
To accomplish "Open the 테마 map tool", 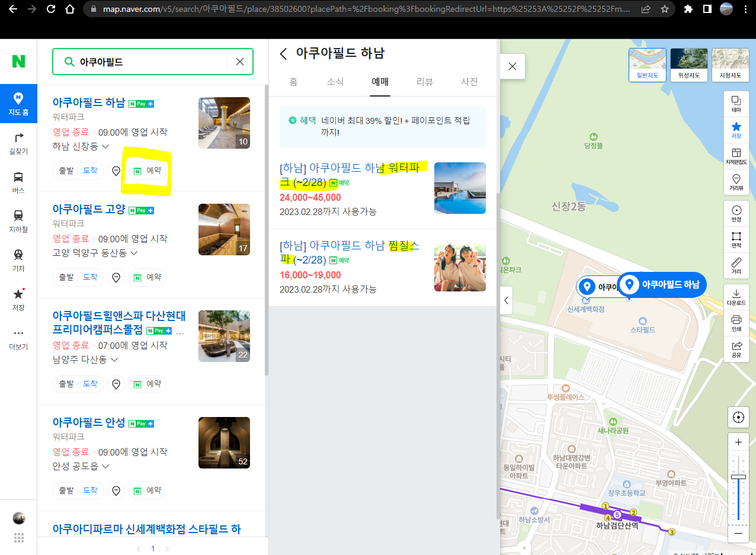I will pyautogui.click(x=736, y=104).
